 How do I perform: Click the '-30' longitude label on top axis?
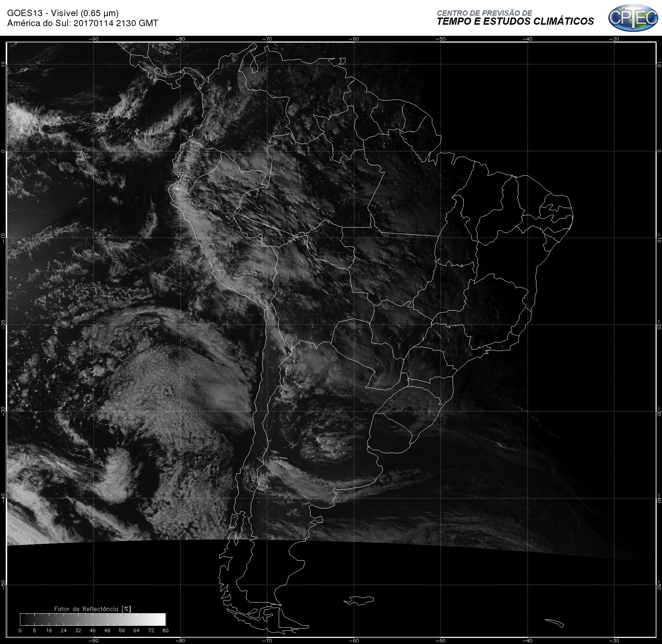pos(614,39)
